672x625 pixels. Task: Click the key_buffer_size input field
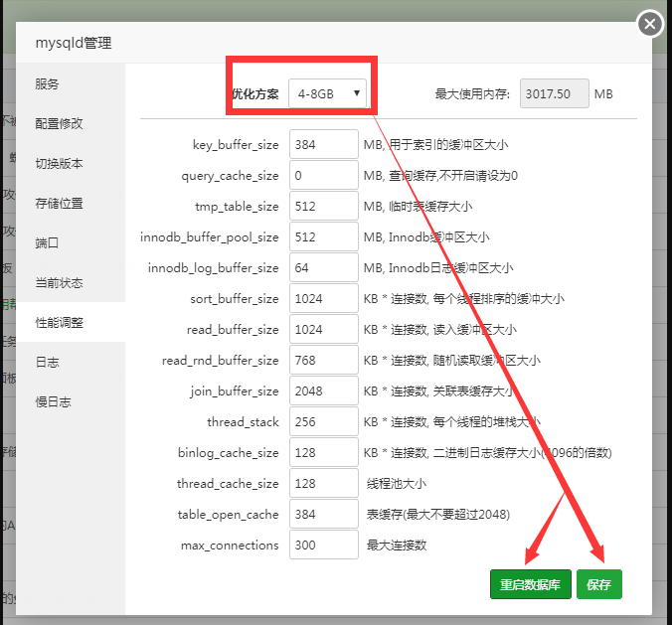[x=323, y=144]
